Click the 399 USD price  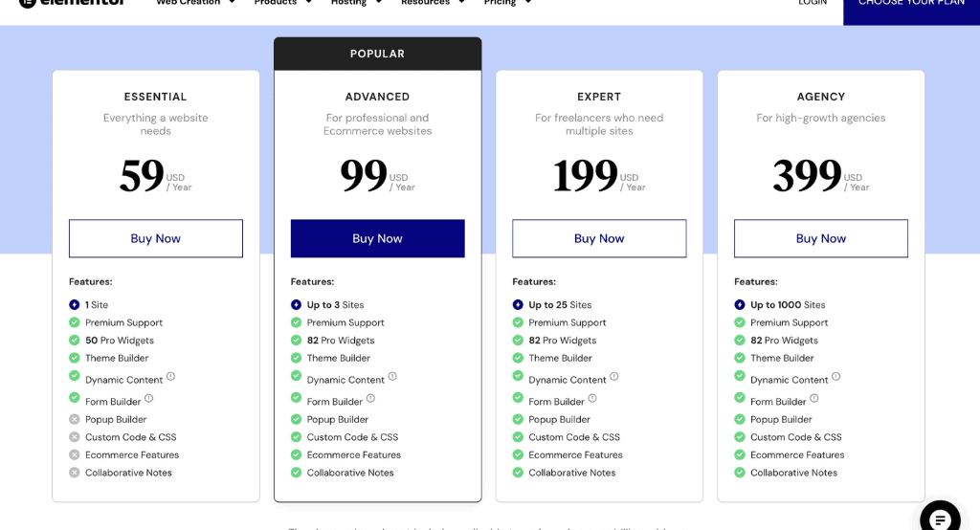point(820,176)
